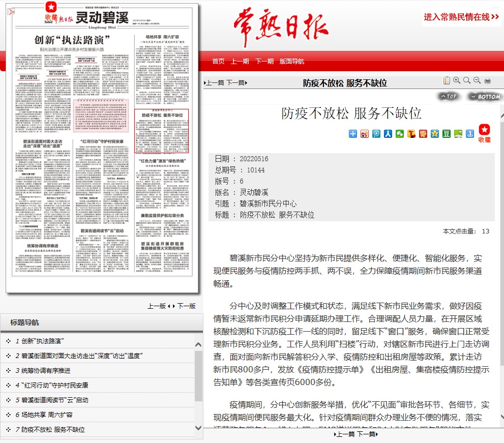Share via the green picture icon
The height and width of the screenshot is (443, 504).
click(x=458, y=134)
